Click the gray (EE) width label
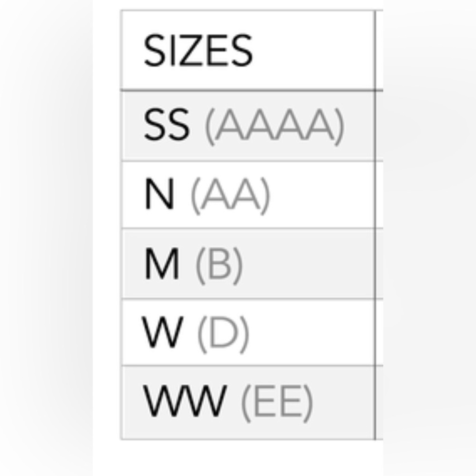Viewport: 476px width, 476px height. (x=277, y=403)
